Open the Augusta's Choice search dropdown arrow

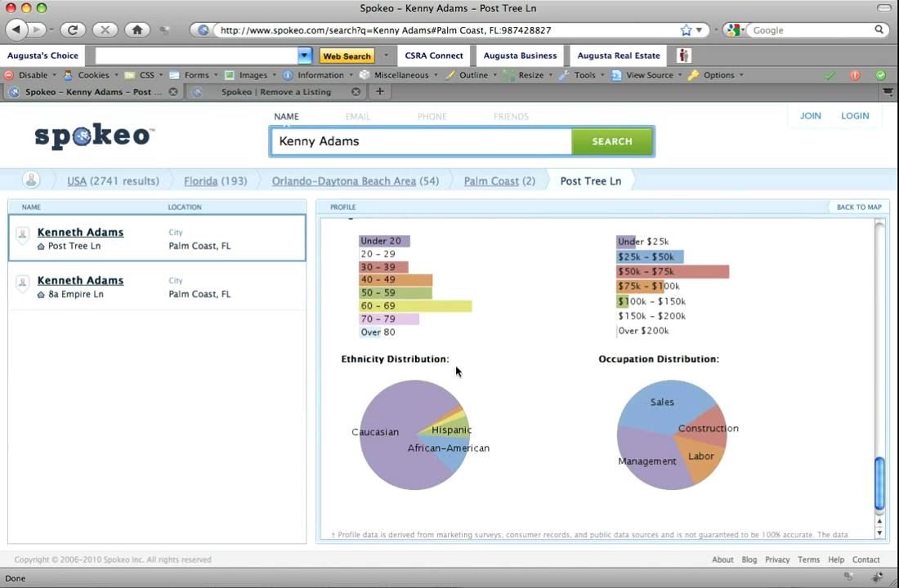pyautogui.click(x=304, y=56)
